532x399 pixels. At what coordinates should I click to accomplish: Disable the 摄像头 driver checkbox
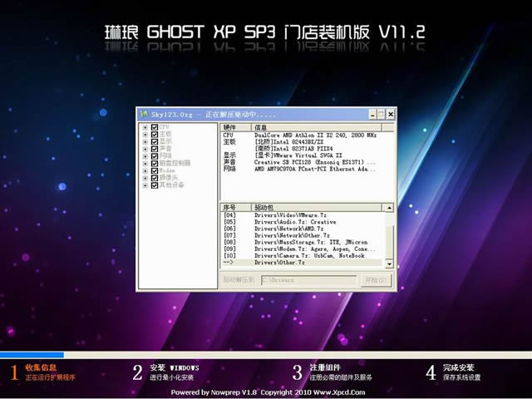tap(155, 178)
